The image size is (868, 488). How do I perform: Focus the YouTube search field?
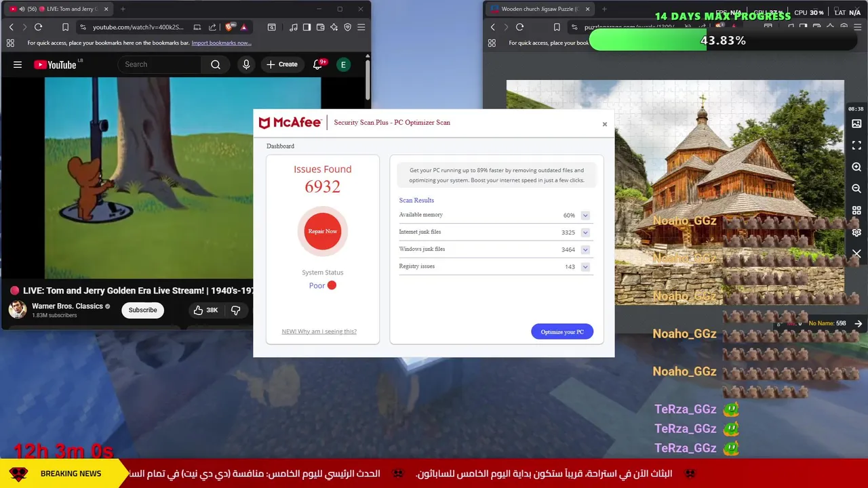[x=159, y=64]
